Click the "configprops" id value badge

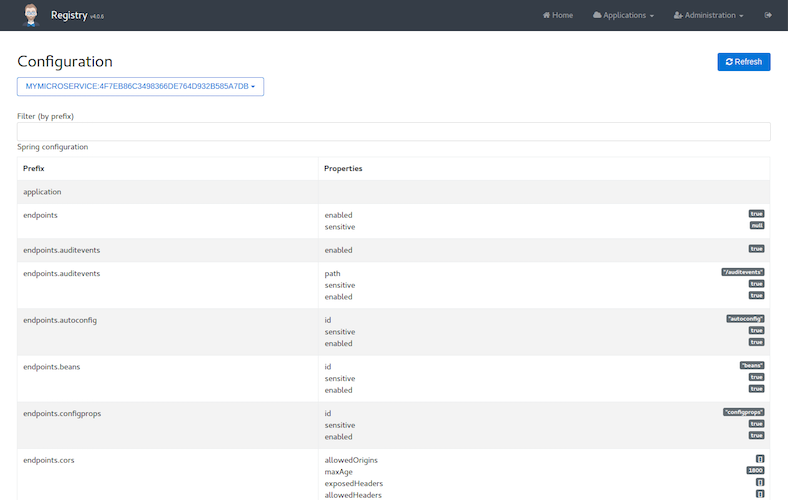tap(743, 412)
